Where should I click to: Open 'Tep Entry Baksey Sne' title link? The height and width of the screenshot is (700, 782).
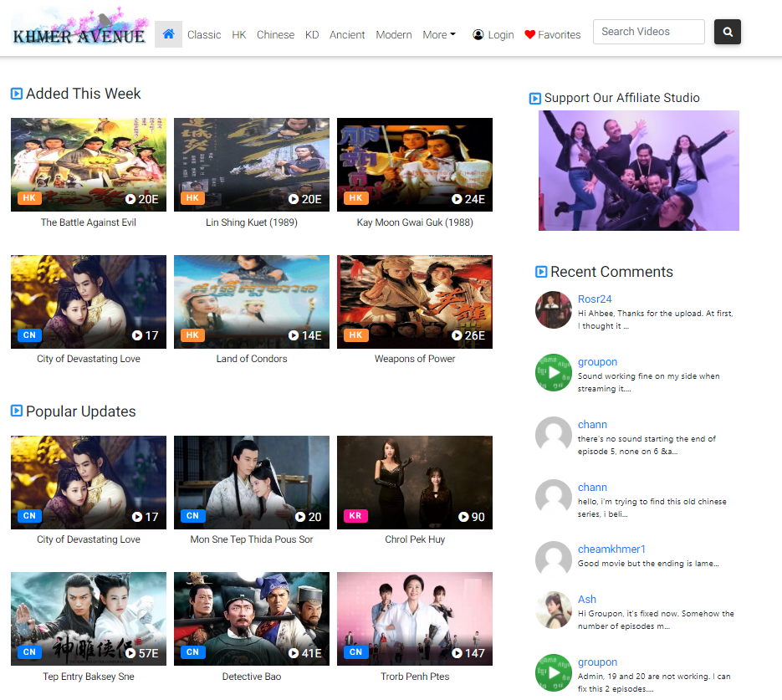click(x=89, y=676)
